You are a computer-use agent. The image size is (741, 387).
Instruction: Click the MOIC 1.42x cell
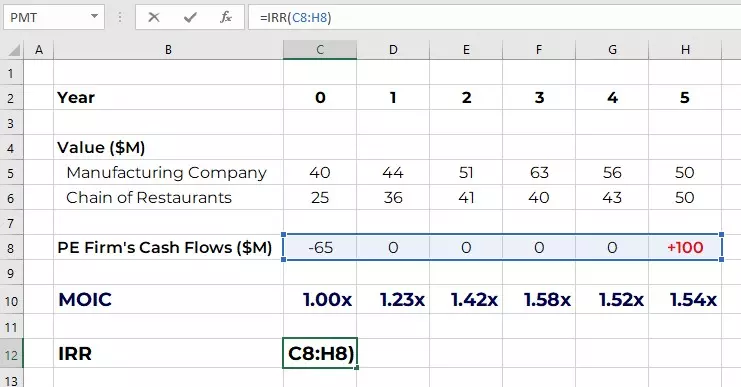[x=466, y=300]
